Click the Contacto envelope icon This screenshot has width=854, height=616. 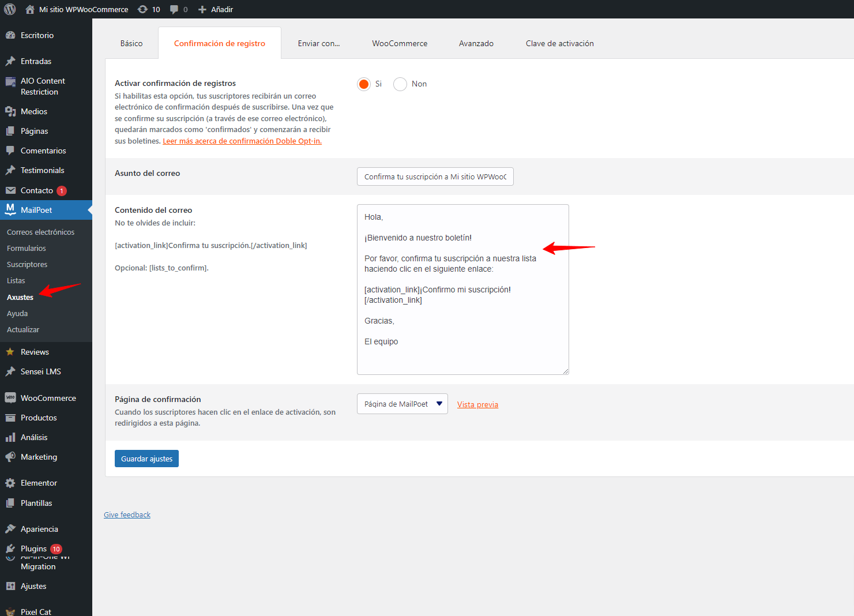10,190
